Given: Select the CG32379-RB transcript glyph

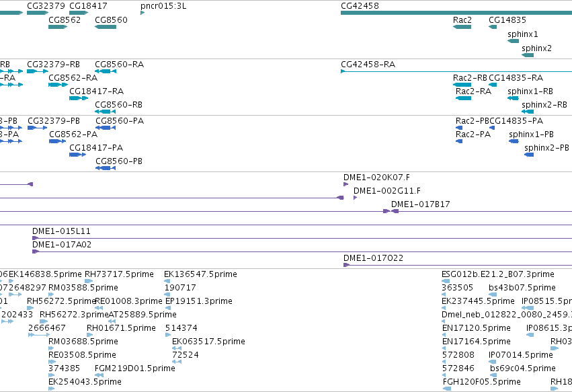Looking at the screenshot, I should pyautogui.click(x=37, y=71).
